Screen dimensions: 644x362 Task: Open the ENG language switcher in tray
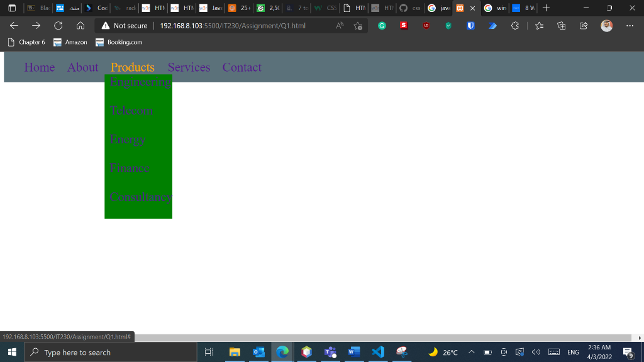(x=572, y=352)
